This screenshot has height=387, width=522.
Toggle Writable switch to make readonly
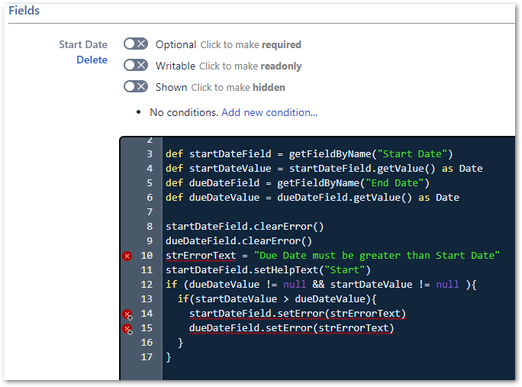(136, 65)
